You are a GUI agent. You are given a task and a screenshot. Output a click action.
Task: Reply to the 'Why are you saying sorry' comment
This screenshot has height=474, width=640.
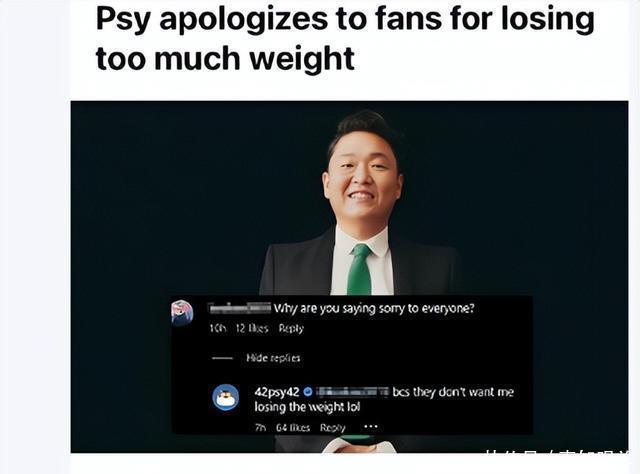[x=291, y=328]
